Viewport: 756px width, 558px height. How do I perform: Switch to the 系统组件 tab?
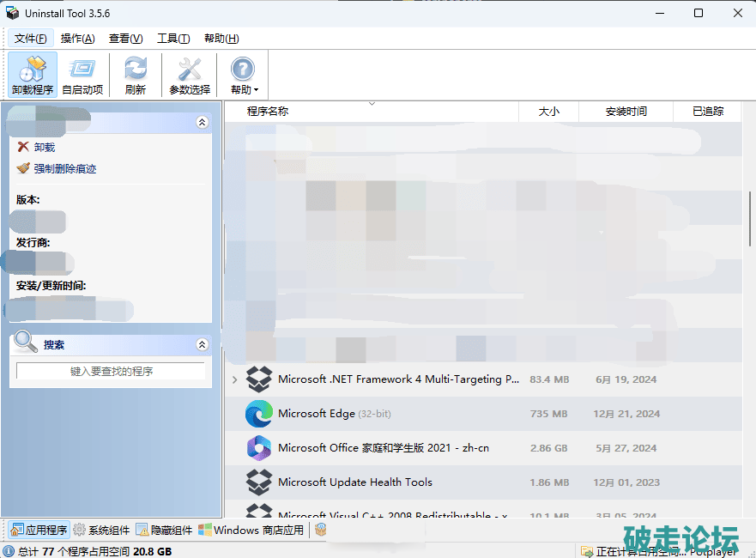(102, 530)
